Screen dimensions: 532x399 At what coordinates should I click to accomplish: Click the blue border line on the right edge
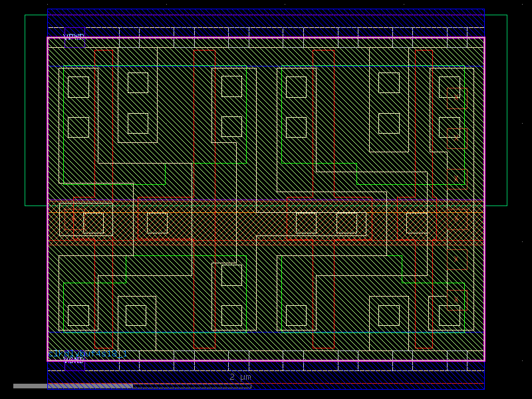tap(489, 199)
